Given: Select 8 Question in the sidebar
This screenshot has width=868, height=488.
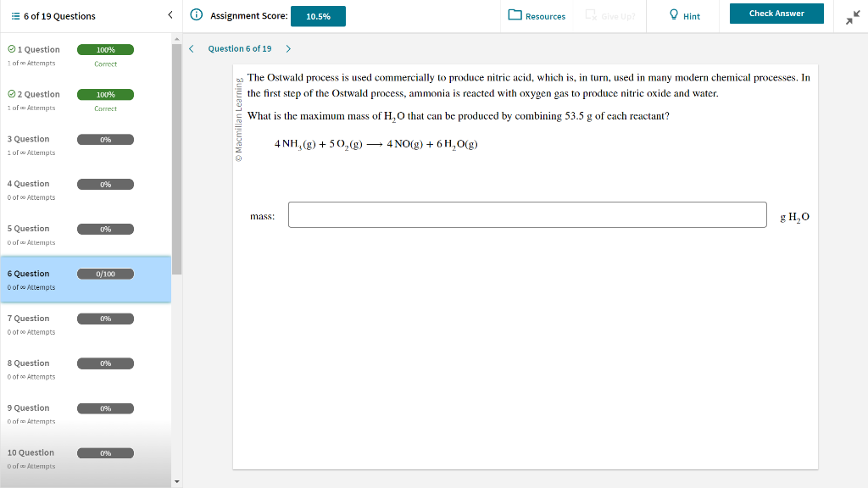Looking at the screenshot, I should (x=86, y=369).
